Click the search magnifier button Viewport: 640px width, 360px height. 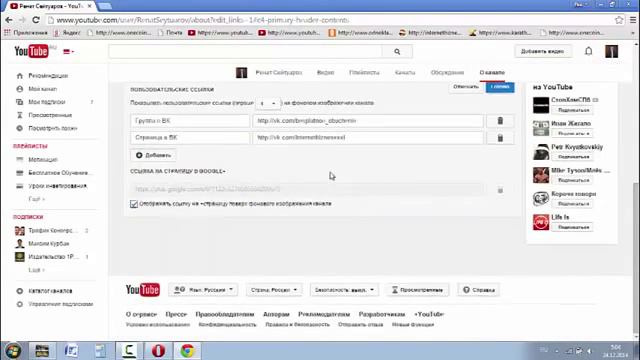click(x=397, y=52)
